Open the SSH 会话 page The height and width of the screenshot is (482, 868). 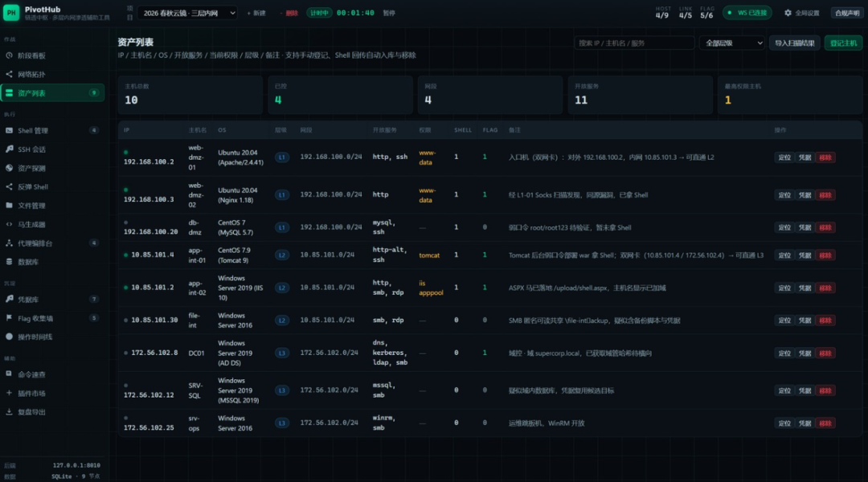pos(52,149)
